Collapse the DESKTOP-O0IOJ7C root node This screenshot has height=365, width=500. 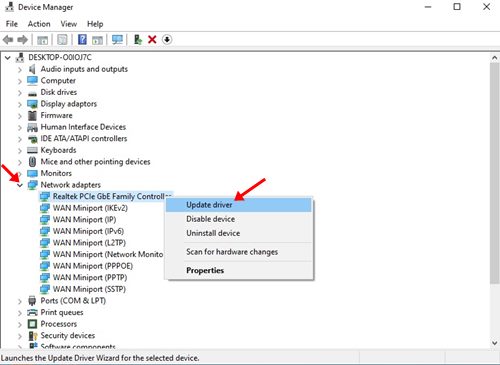8,58
